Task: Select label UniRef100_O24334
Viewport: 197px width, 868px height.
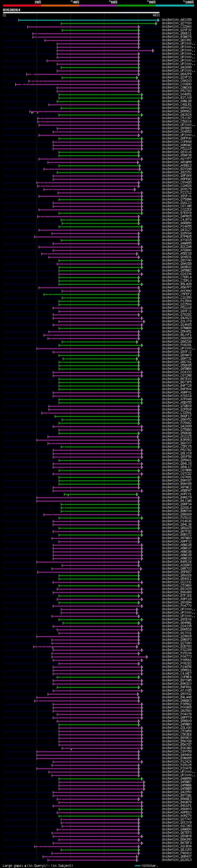Action: click(x=177, y=274)
